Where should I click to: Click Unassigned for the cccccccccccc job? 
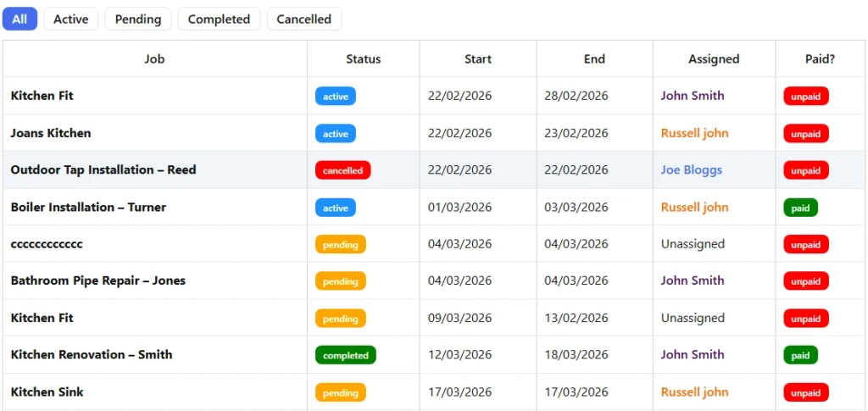tap(693, 244)
